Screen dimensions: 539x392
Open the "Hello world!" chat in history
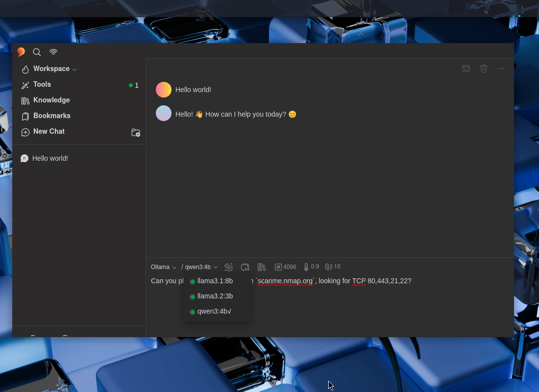[x=50, y=158]
